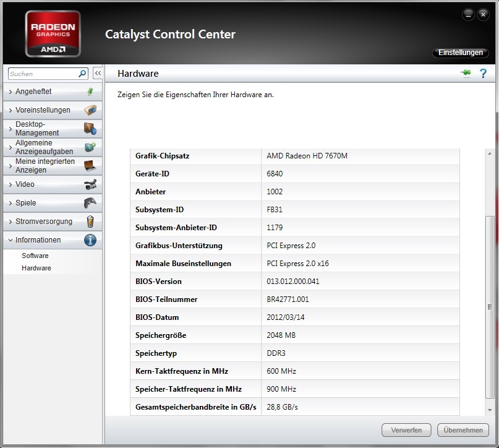Click the search magnifier icon
The width and height of the screenshot is (499, 448).
tap(82, 74)
